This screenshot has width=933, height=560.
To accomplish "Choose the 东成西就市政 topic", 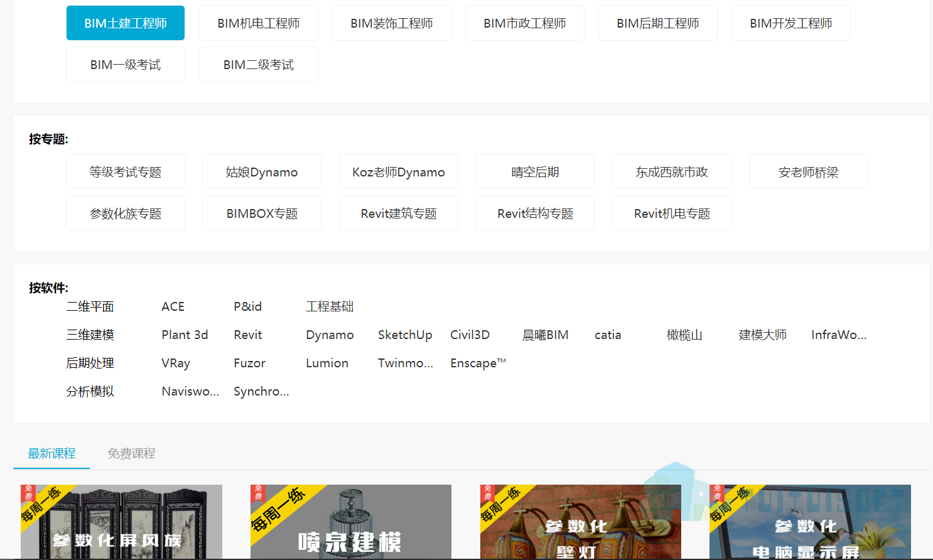I will (x=672, y=171).
